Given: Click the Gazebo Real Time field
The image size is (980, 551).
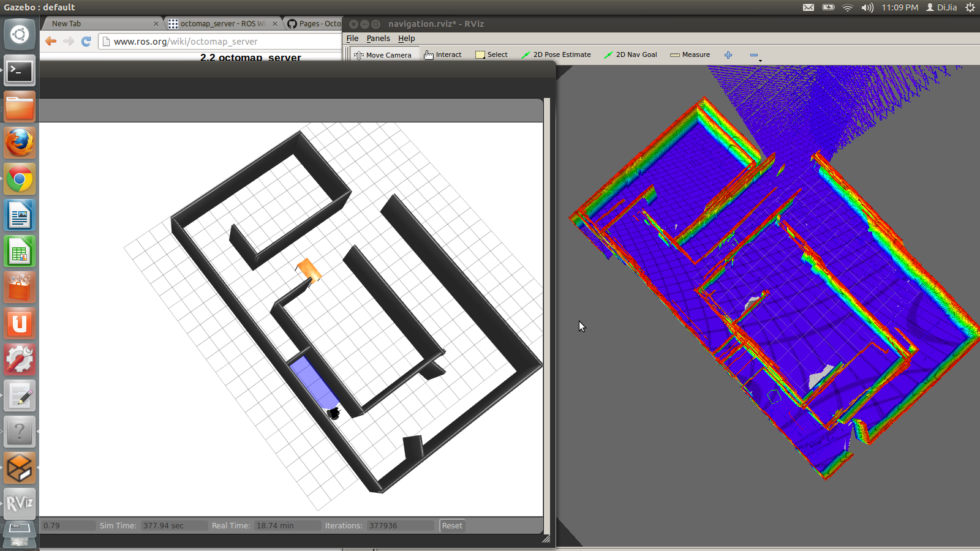Looking at the screenshot, I should 287,525.
